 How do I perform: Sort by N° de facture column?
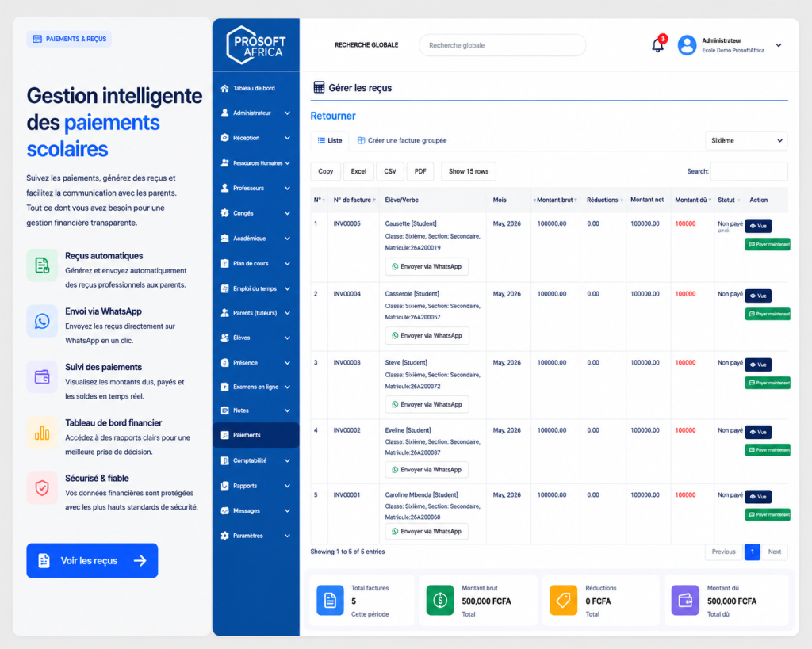point(354,200)
